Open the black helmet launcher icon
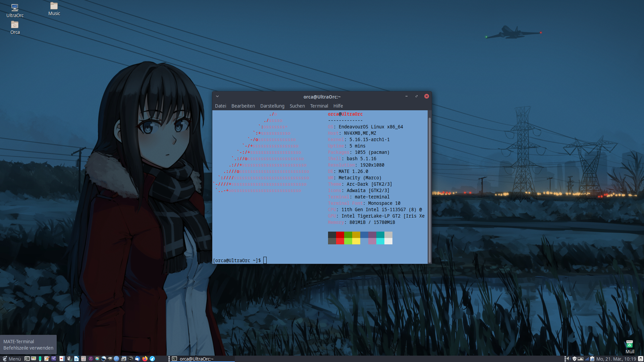The height and width of the screenshot is (362, 644). (130, 359)
